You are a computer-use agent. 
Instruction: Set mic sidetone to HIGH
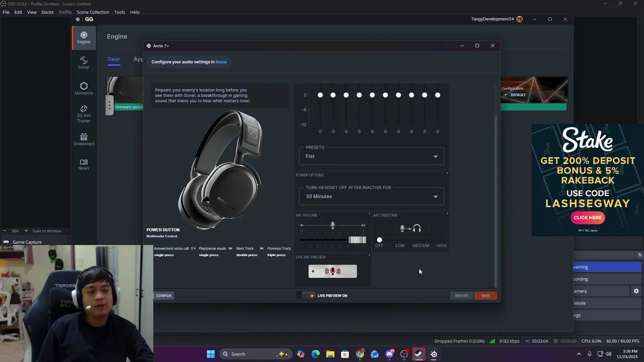pos(442,245)
